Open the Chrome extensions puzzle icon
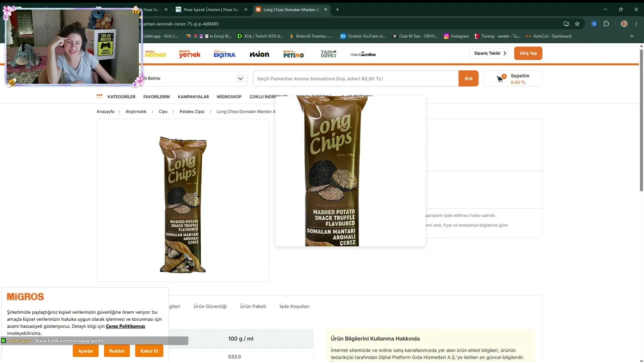This screenshot has height=362, width=644. 606,24
